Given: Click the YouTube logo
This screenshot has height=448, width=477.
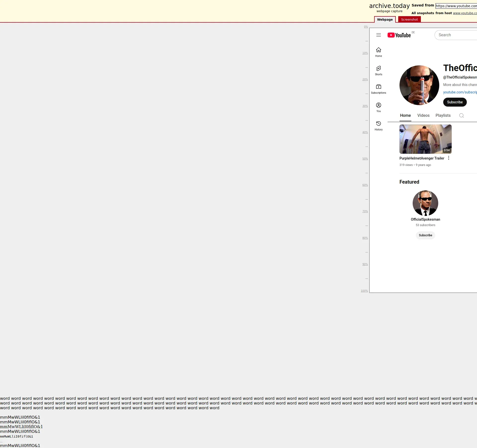Looking at the screenshot, I should click(x=399, y=35).
